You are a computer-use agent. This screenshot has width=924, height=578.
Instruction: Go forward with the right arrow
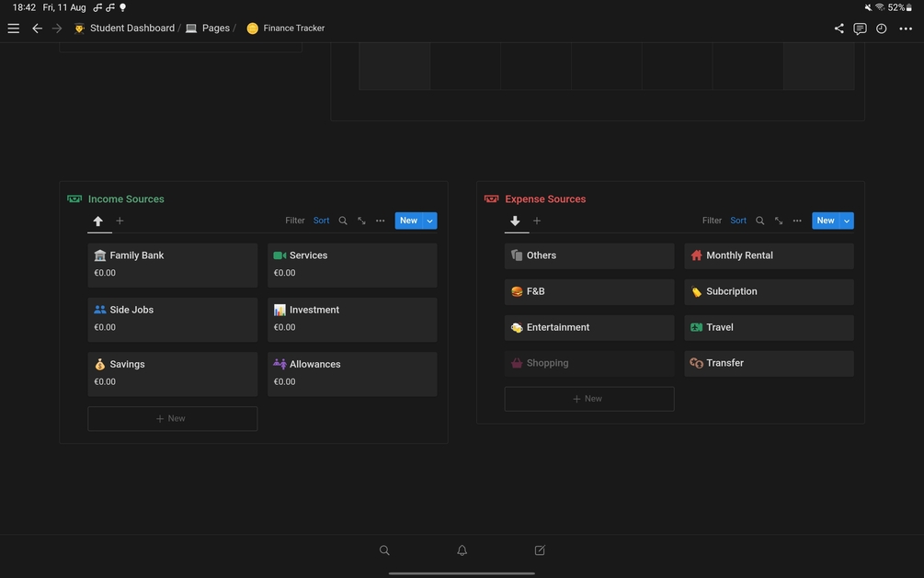pos(57,28)
